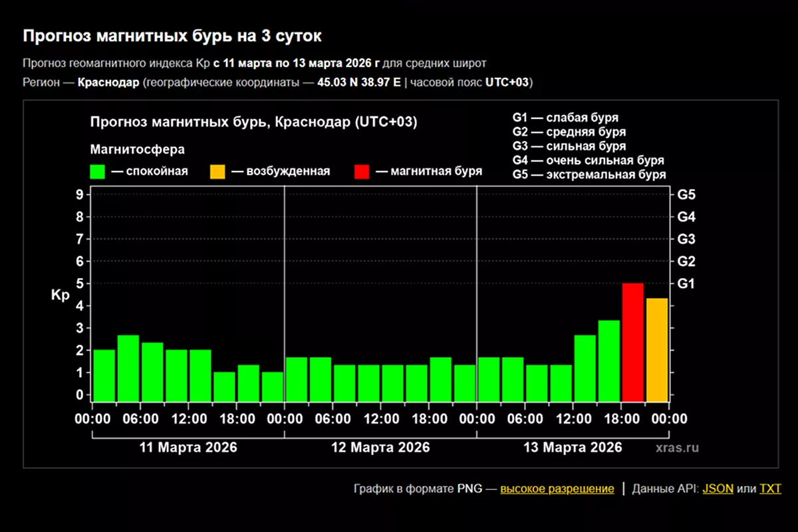This screenshot has height=532, width=798.
Task: Open the JSON API data link
Action: point(718,489)
